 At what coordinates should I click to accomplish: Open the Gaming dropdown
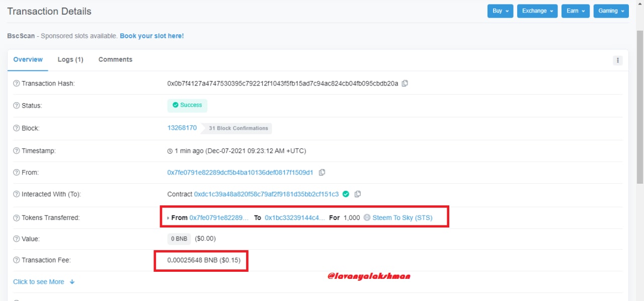point(611,11)
